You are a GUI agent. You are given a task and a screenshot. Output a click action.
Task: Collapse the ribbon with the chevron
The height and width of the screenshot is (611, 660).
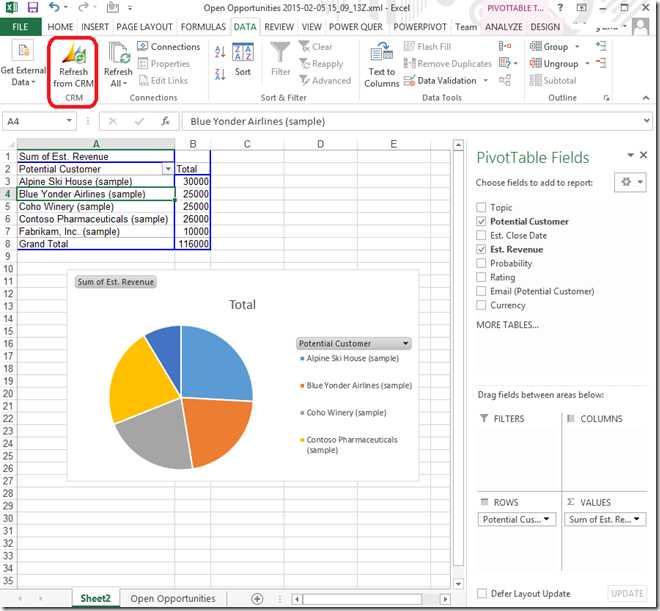[x=646, y=98]
